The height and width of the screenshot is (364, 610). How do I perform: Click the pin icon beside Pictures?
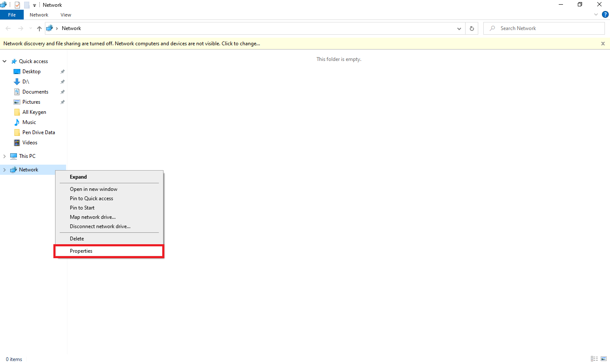coord(62,102)
